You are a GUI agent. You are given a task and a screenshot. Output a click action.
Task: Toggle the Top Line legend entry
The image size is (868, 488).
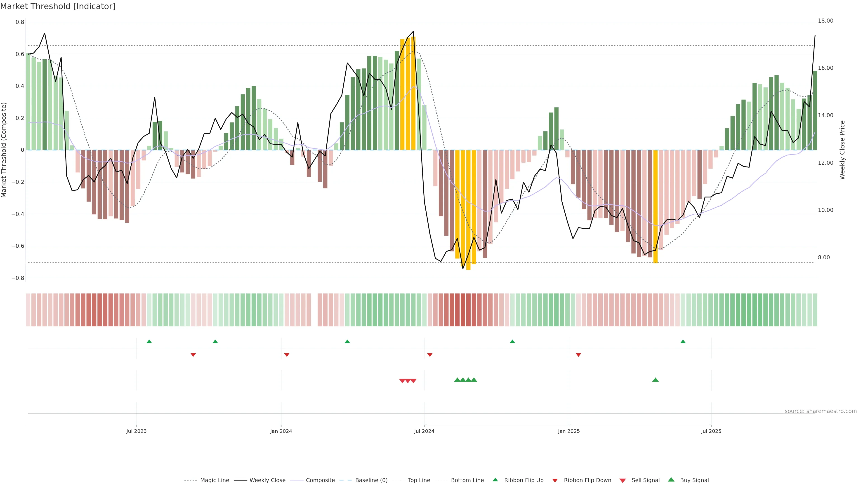click(419, 480)
